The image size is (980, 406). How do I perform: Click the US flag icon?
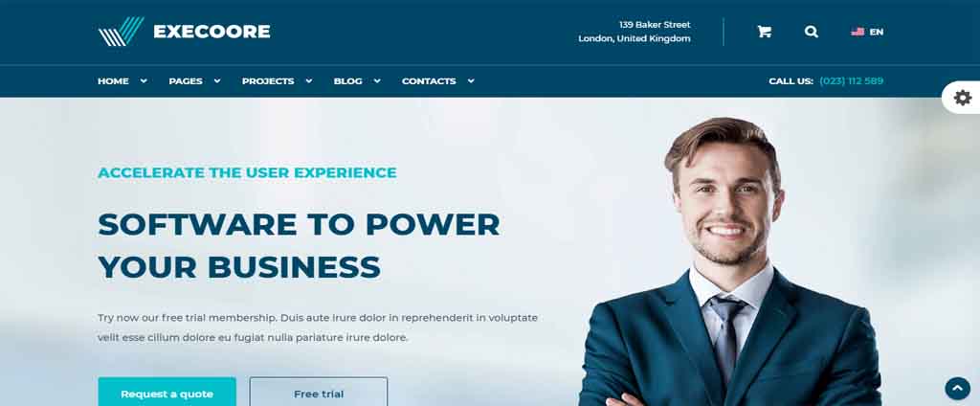(857, 32)
